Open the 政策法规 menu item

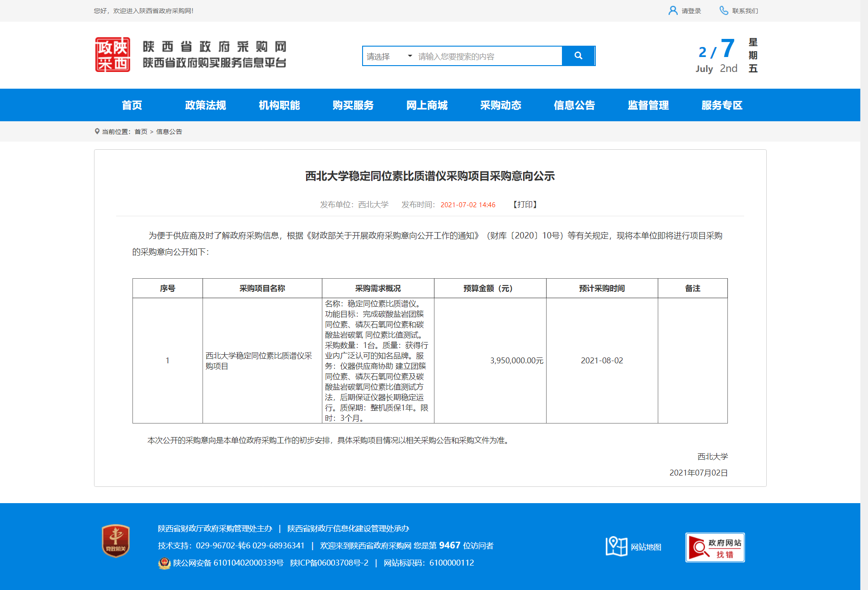pyautogui.click(x=205, y=105)
